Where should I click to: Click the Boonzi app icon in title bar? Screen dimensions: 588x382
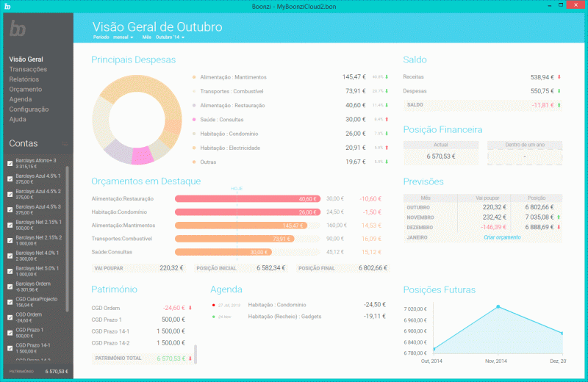click(8, 6)
